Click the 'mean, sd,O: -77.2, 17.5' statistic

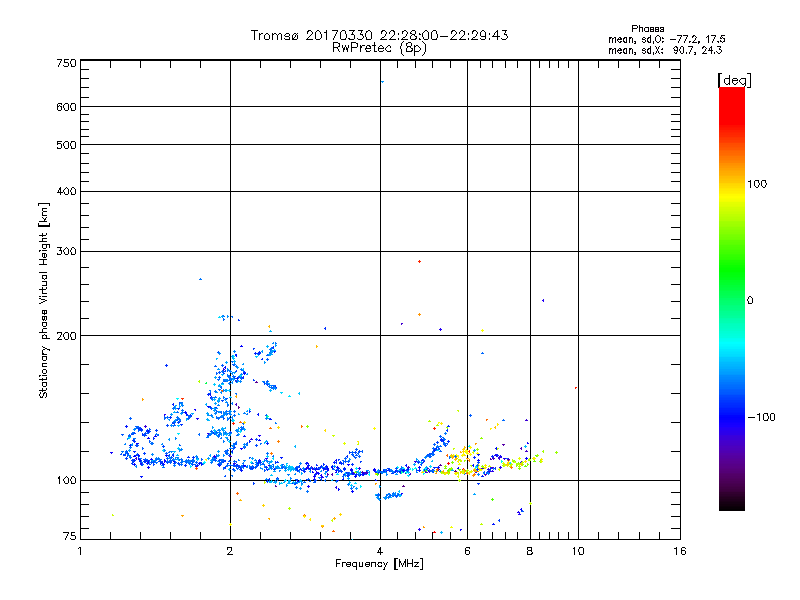click(x=666, y=39)
